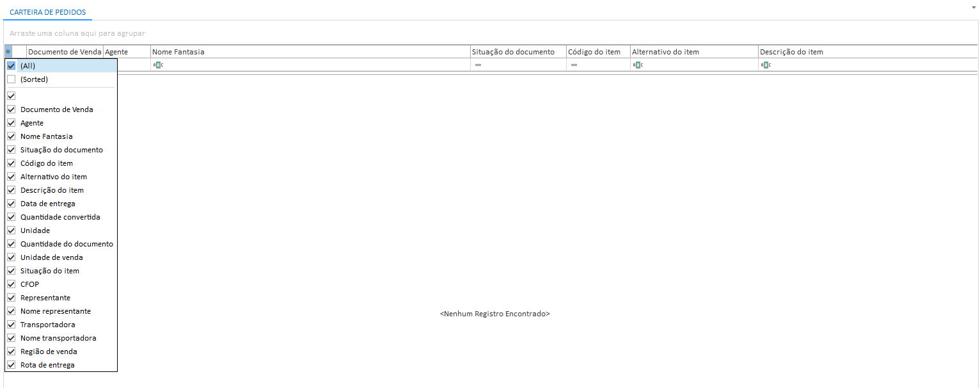Sort by Alternativo do item column header

click(694, 52)
